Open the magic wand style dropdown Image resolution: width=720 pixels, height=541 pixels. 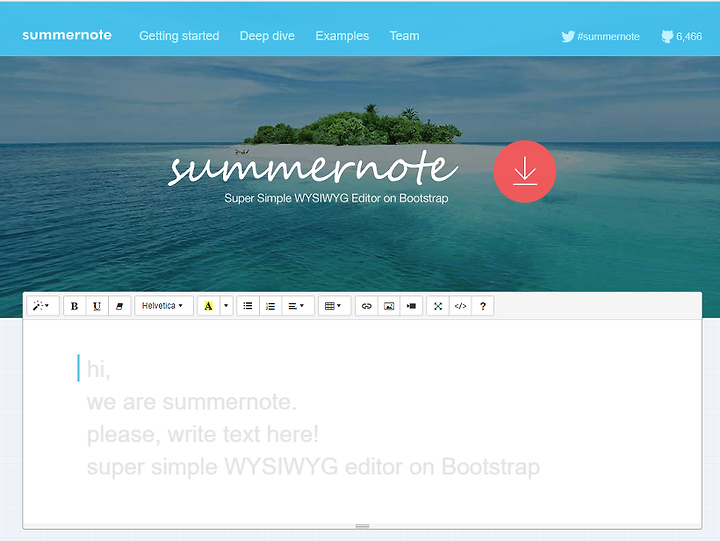click(43, 306)
